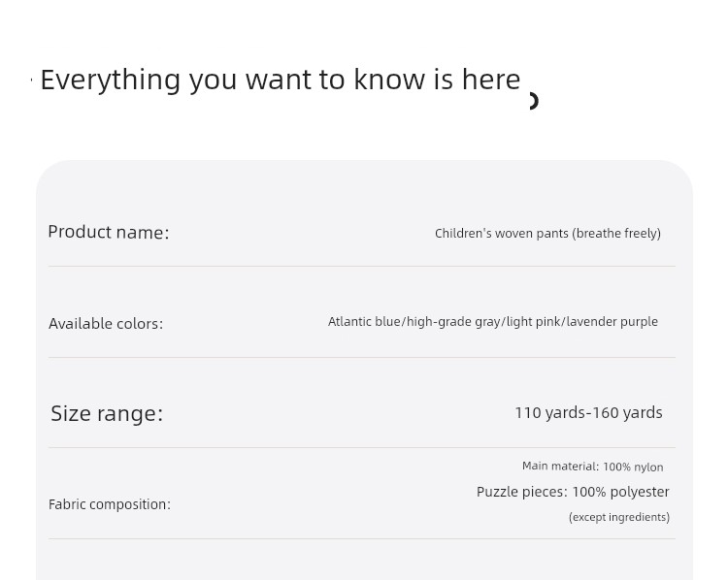The height and width of the screenshot is (580, 728).
Task: Click 'Main material: 100% nylon' text
Action: [593, 467]
